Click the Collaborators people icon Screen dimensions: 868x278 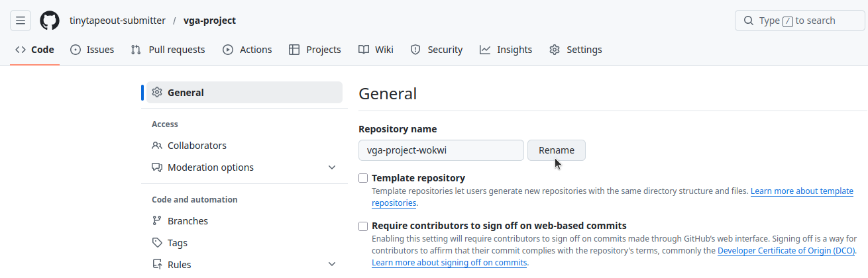157,146
